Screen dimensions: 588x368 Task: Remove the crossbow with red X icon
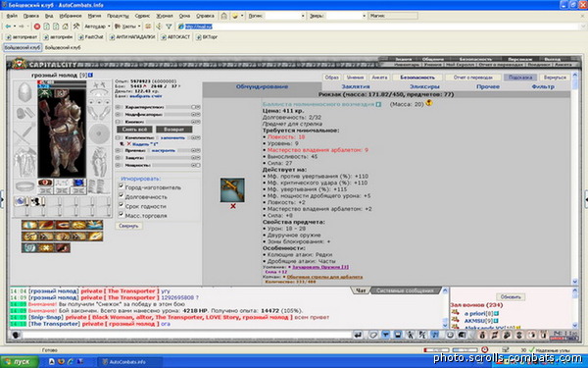tap(233, 206)
